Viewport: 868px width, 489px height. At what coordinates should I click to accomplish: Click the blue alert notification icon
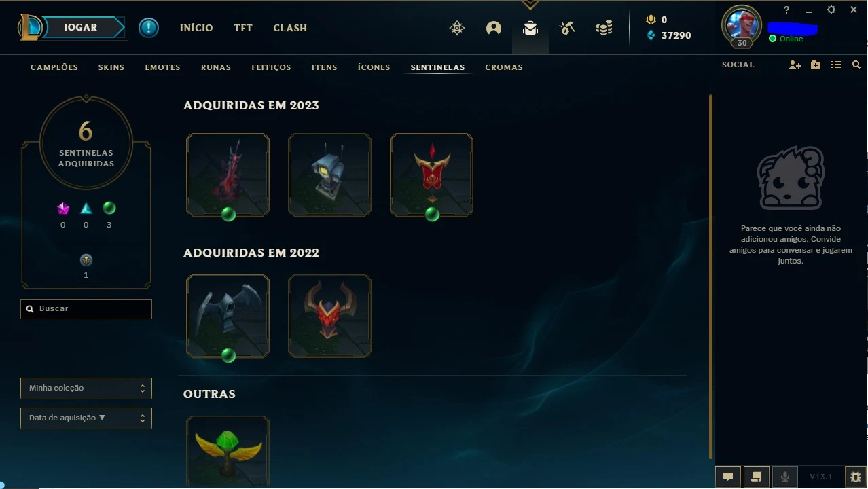[x=149, y=28]
